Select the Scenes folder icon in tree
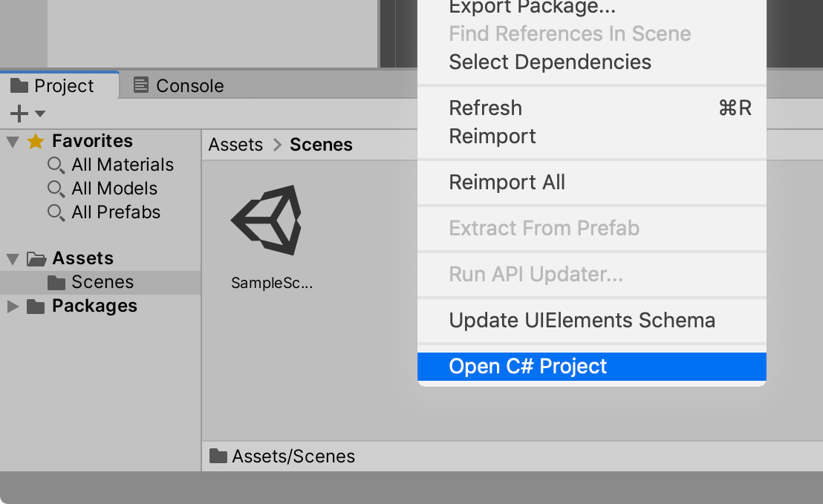Viewport: 823px width, 504px height. 56,283
